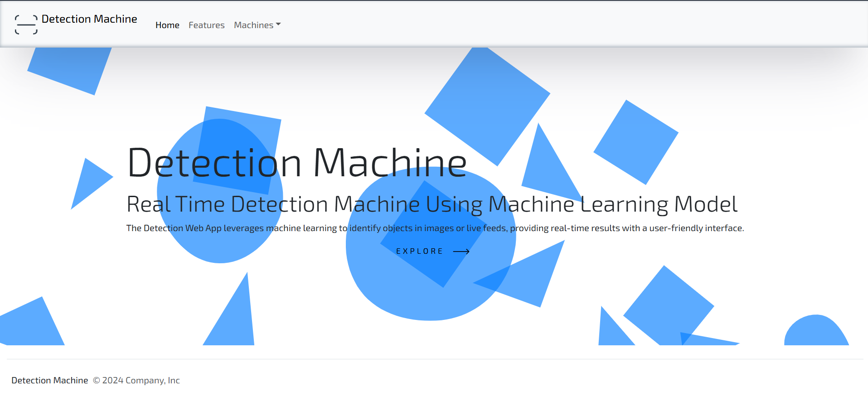868x411 pixels.
Task: Click the EXPLORE button
Action: coord(420,251)
